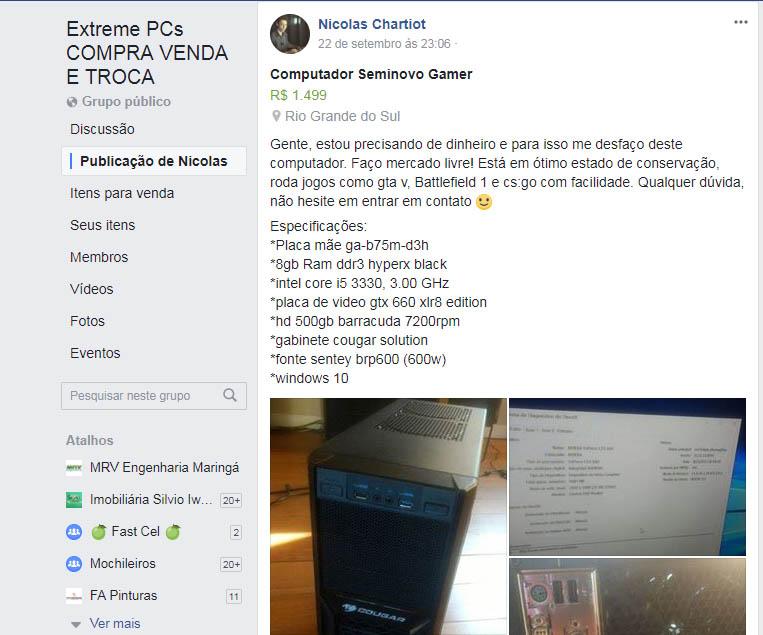Viewport: 763px width, 635px height.
Task: Click the MRV Engenharia Maringá shortcut icon
Action: pos(74,468)
